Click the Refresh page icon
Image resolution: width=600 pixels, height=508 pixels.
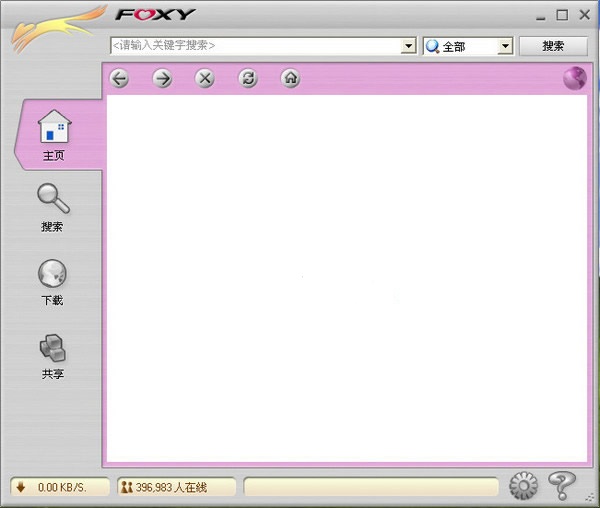pyautogui.click(x=248, y=79)
